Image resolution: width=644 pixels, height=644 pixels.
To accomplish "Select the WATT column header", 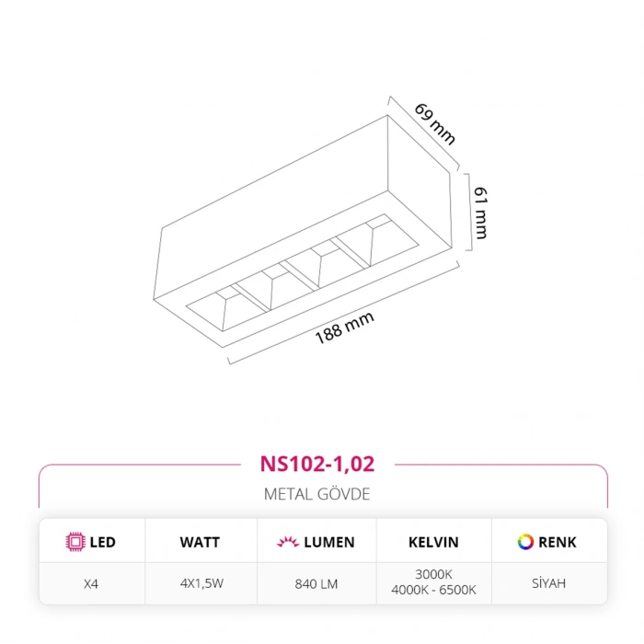I will click(200, 542).
